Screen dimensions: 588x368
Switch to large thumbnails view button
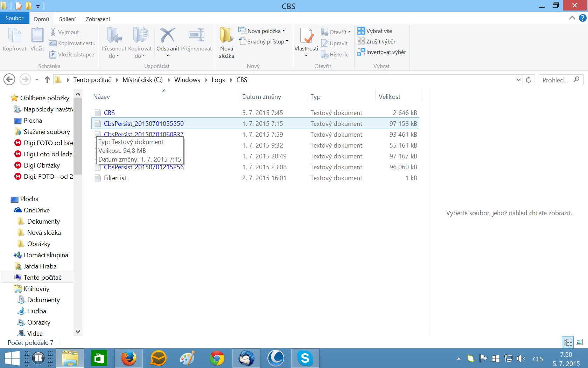579,342
